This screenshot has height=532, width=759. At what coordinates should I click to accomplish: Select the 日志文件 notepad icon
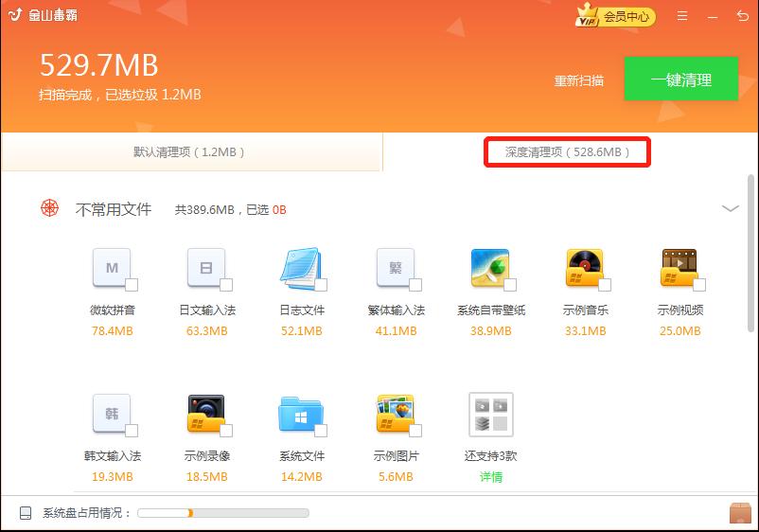pyautogui.click(x=301, y=267)
